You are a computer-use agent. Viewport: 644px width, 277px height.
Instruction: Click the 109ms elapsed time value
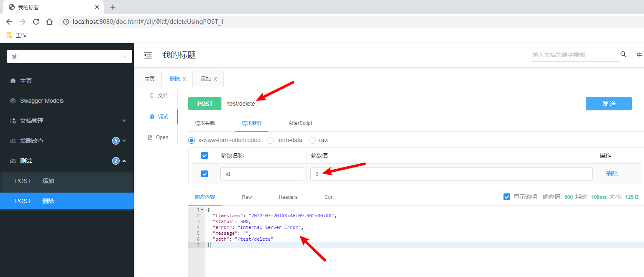599,197
